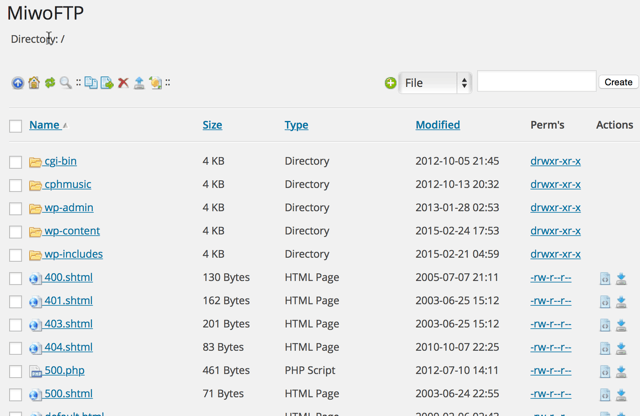Edit 500.shtml via its action icon
The height and width of the screenshot is (416, 640).
point(605,395)
